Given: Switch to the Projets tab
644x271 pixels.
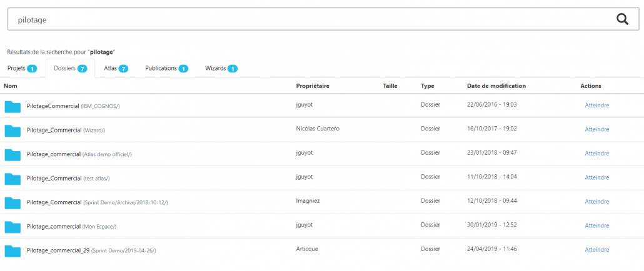Looking at the screenshot, I should click(x=22, y=69).
